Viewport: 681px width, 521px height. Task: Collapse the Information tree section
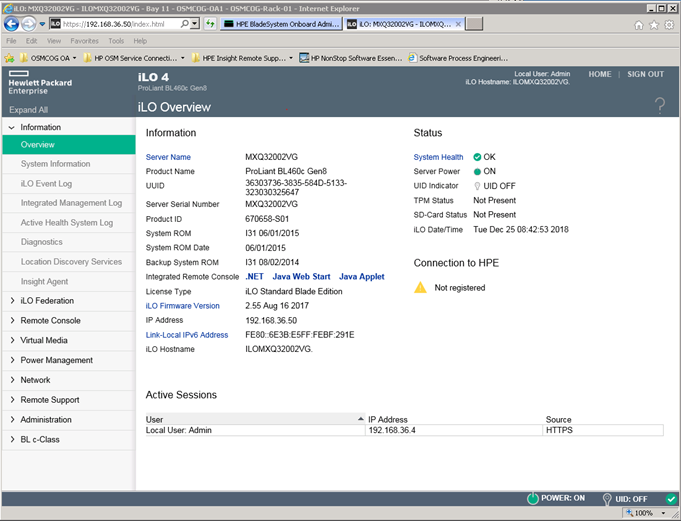pos(12,128)
